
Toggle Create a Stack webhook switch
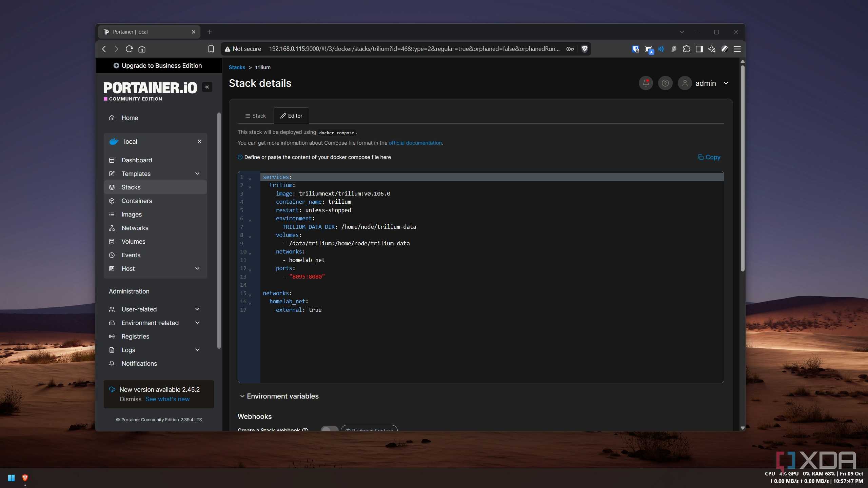point(329,429)
